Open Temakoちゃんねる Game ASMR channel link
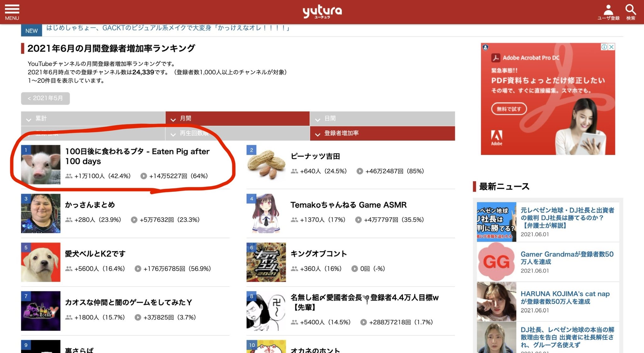The width and height of the screenshot is (644, 353). (x=348, y=205)
